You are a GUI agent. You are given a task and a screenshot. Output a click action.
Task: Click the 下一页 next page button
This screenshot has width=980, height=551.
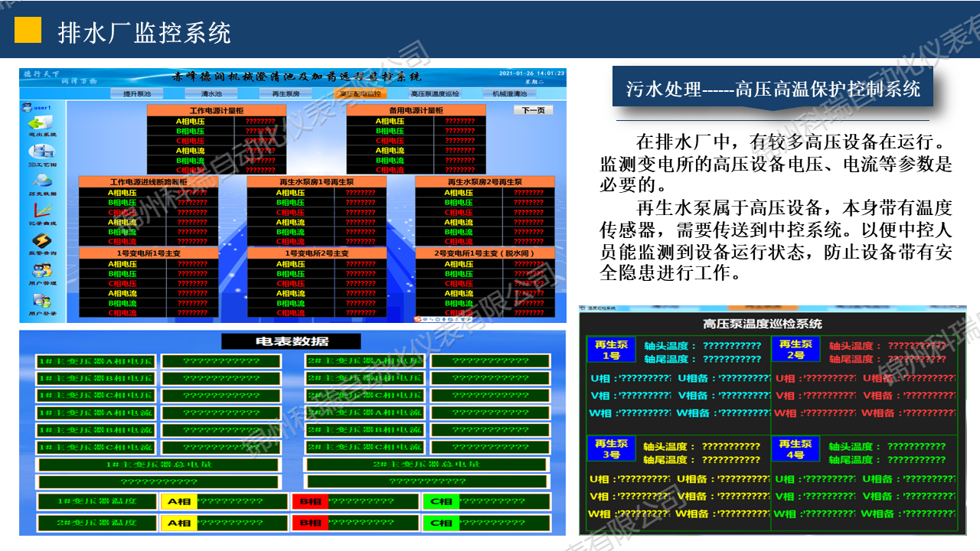click(x=533, y=110)
